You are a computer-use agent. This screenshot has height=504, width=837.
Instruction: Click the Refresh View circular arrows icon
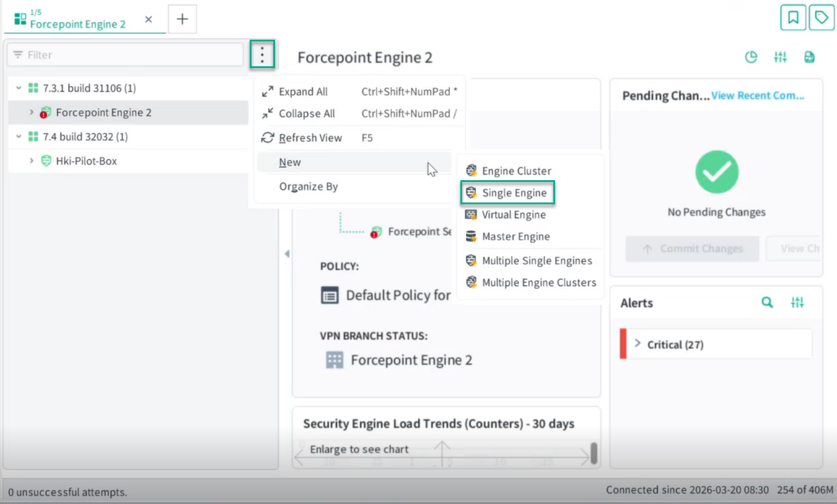268,137
